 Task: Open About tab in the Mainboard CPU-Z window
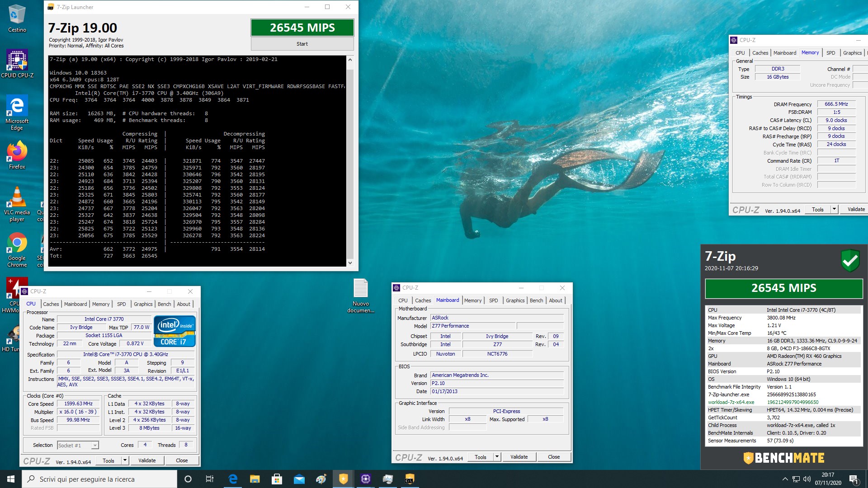[556, 300]
